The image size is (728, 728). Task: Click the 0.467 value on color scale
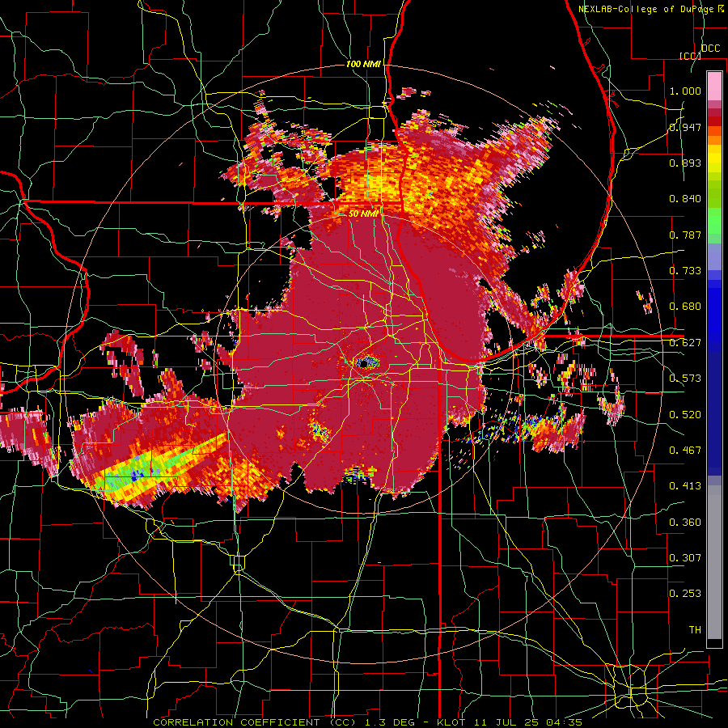point(685,451)
